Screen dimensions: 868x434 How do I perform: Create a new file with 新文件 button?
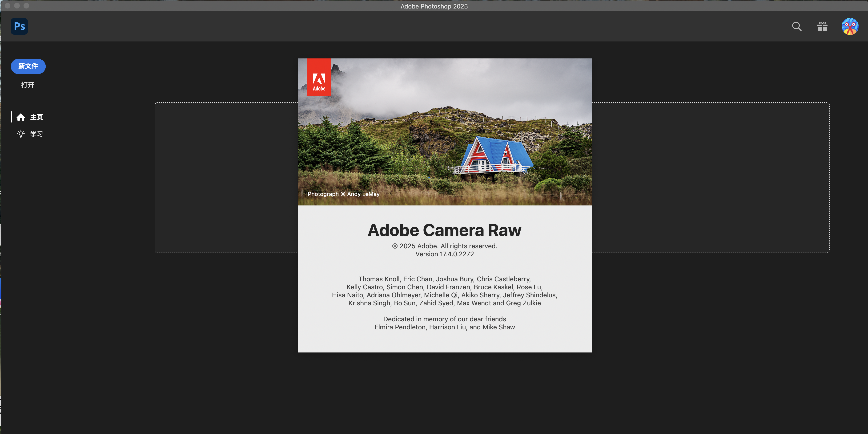point(28,66)
